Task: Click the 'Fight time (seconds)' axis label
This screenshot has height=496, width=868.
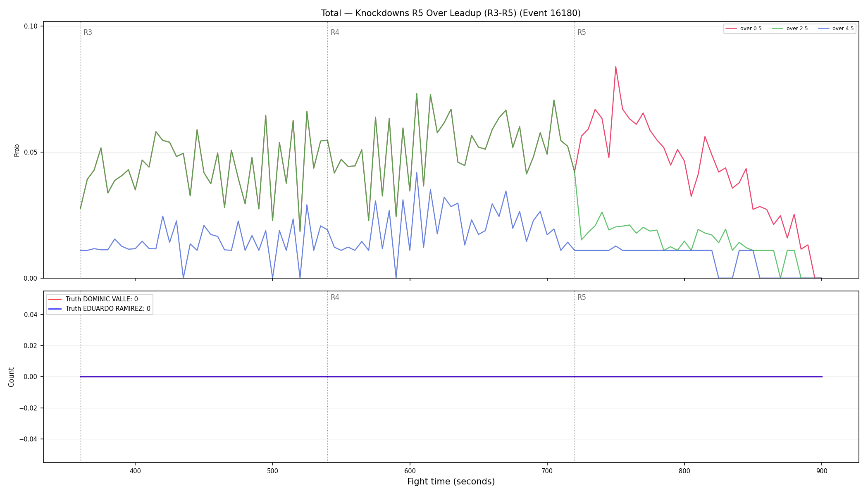Action: [451, 482]
